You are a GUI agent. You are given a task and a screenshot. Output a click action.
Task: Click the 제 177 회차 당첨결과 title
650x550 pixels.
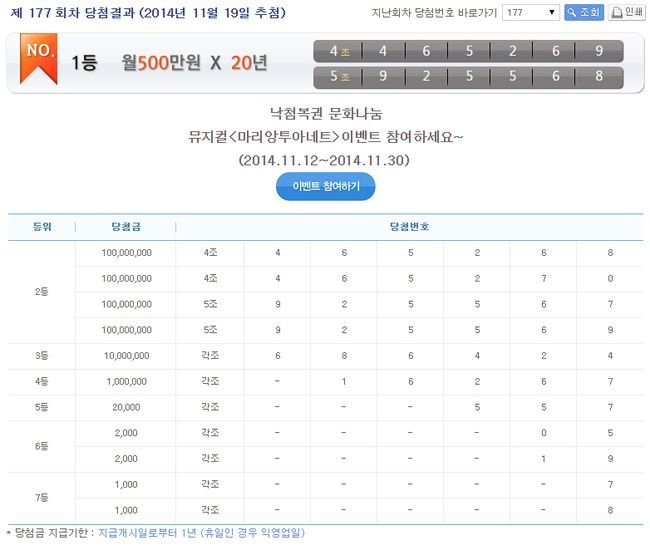tap(146, 13)
